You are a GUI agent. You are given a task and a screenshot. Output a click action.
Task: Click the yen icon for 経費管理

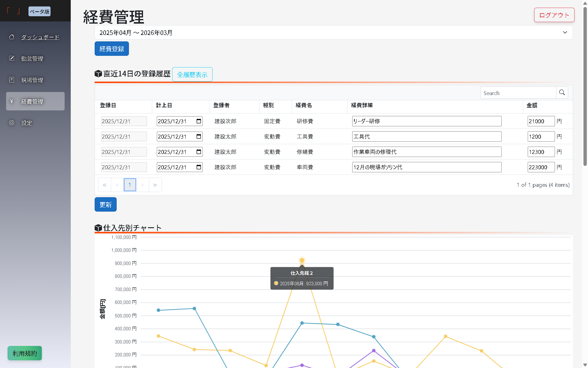point(12,101)
